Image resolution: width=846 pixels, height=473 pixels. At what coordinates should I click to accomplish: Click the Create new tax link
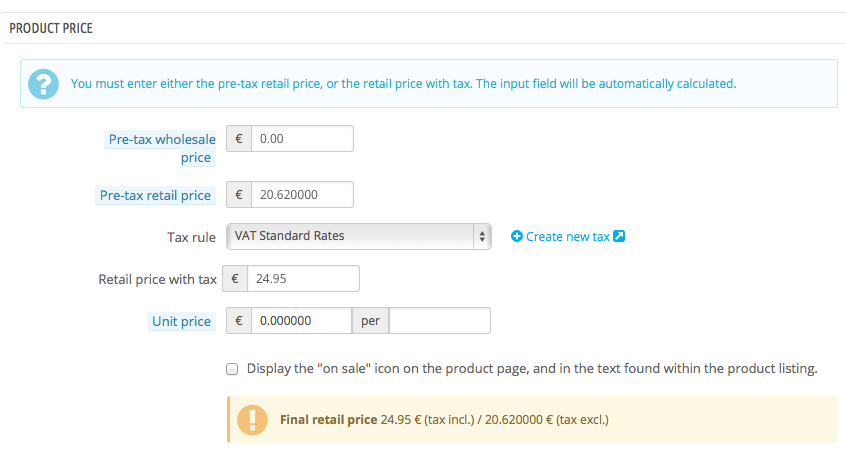click(567, 237)
